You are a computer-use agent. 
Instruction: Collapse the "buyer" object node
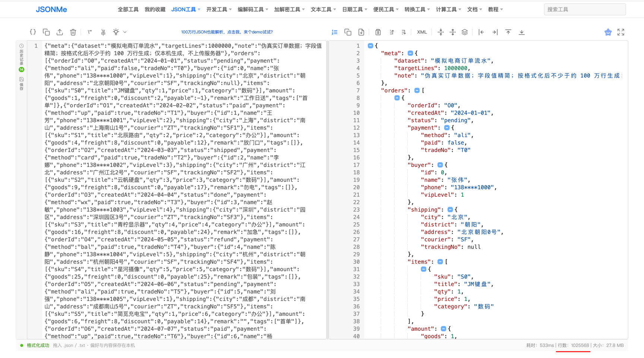(x=440, y=165)
